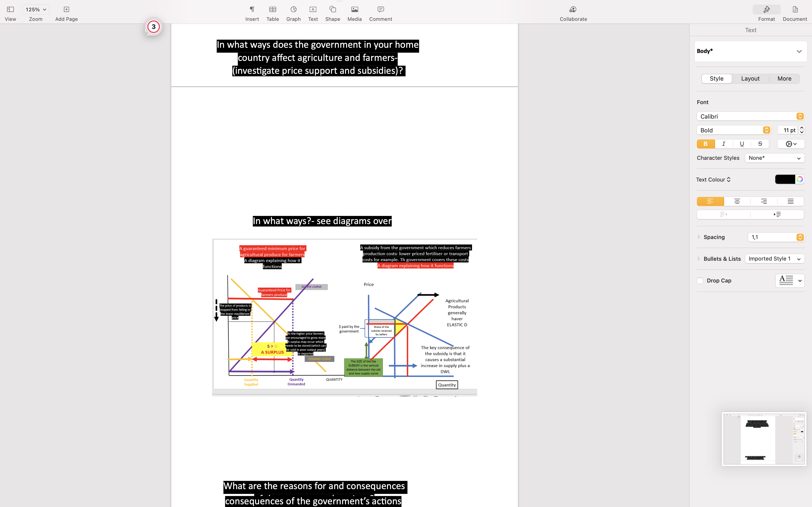Open the text colour swatch

(x=785, y=179)
